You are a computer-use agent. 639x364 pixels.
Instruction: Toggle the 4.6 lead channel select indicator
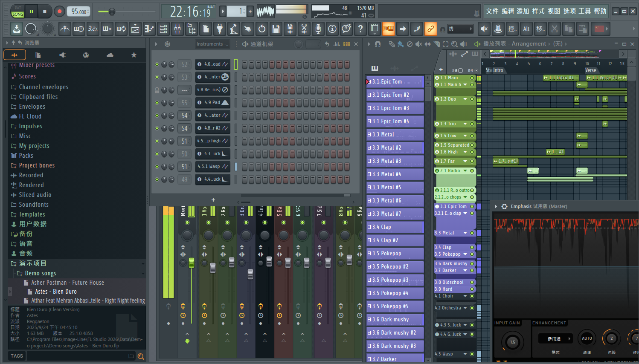coord(236,64)
